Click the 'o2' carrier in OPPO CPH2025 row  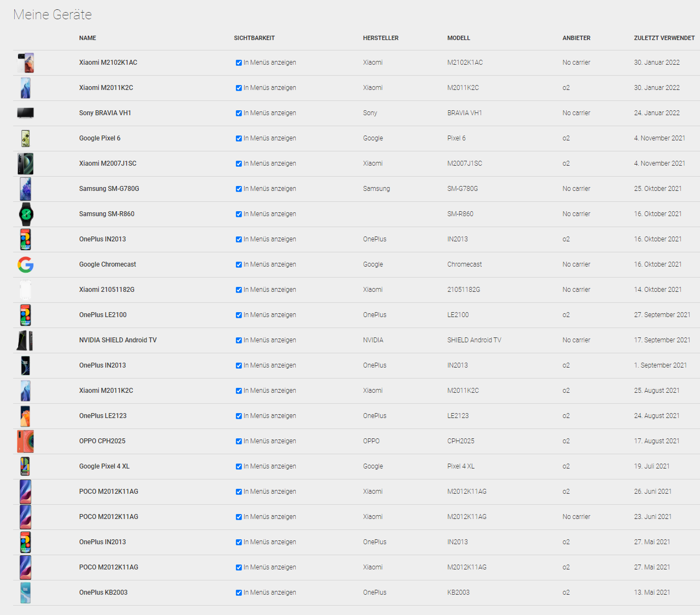coord(566,441)
